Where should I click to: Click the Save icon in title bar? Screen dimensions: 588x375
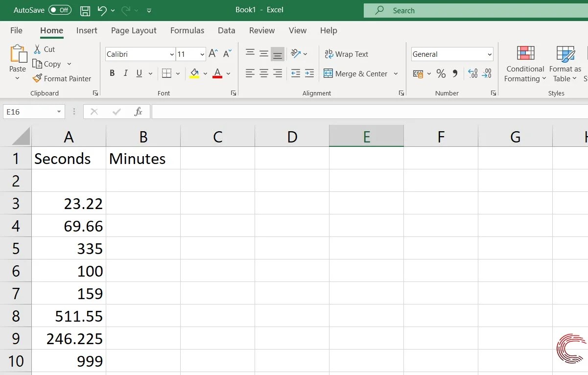click(85, 10)
